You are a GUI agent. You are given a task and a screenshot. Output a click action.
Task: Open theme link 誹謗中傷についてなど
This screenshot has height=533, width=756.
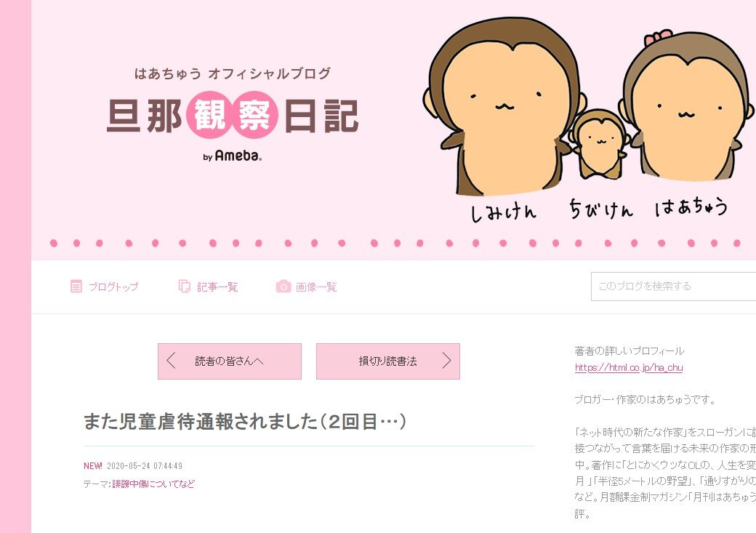(153, 484)
